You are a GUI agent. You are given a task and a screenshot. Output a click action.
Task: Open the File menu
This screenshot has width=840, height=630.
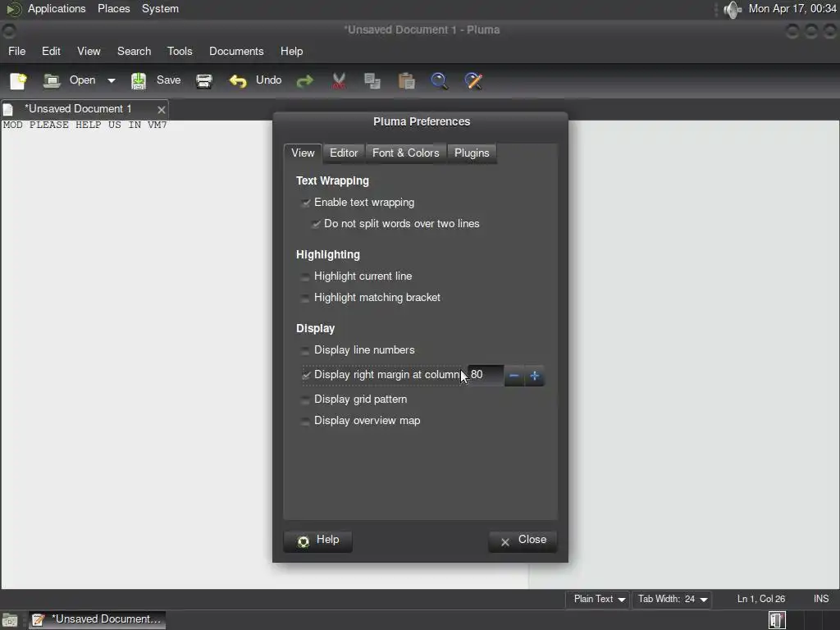16,52
